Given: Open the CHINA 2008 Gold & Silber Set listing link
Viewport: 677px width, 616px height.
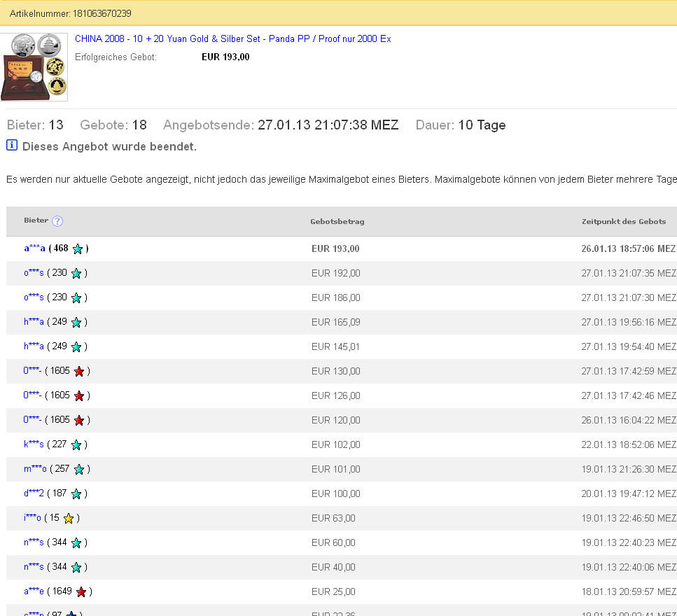Looking at the screenshot, I should click(x=232, y=39).
